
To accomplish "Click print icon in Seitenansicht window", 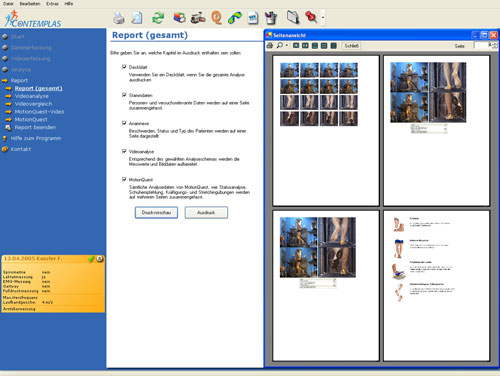I will [x=270, y=46].
